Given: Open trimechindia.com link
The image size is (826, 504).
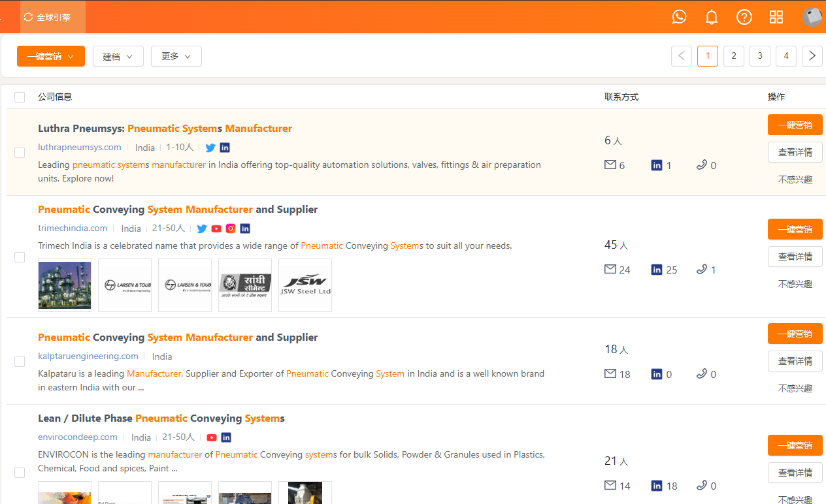Looking at the screenshot, I should [x=73, y=228].
